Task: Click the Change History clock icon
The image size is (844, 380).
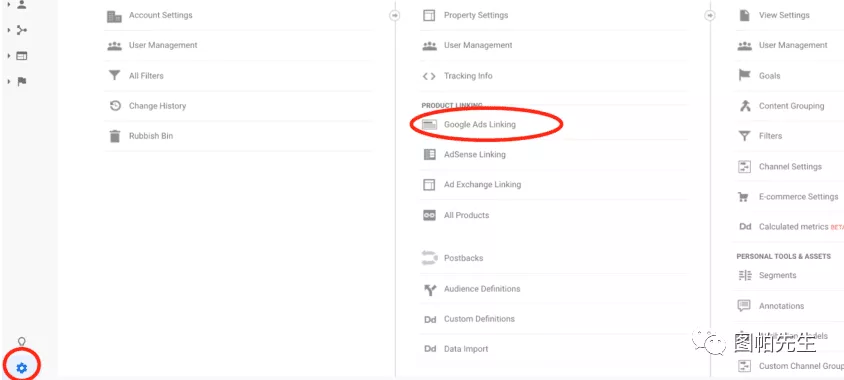Action: click(x=115, y=106)
